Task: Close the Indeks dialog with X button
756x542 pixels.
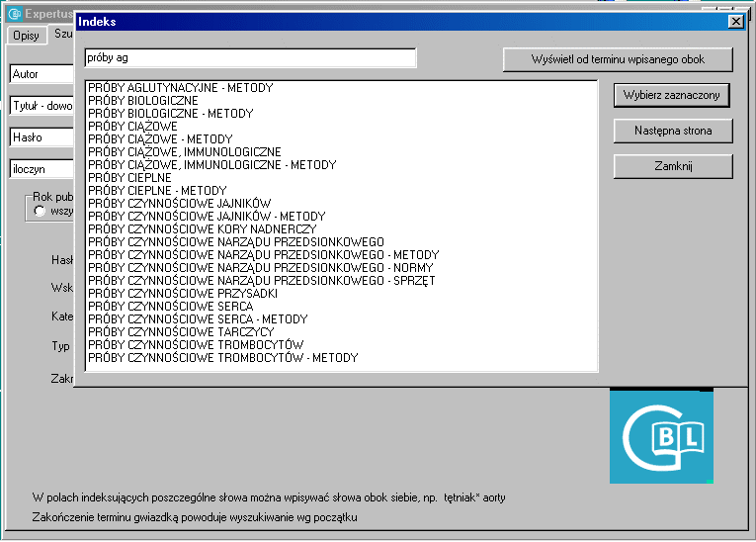Action: [x=735, y=21]
